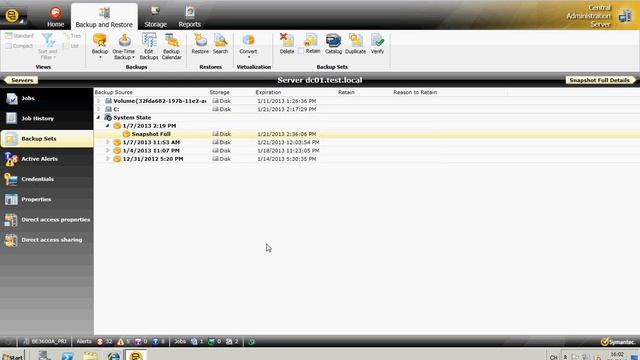Viewport: 640px width, 360px height.
Task: Open the Convert dropdown arrow
Action: [x=249, y=58]
